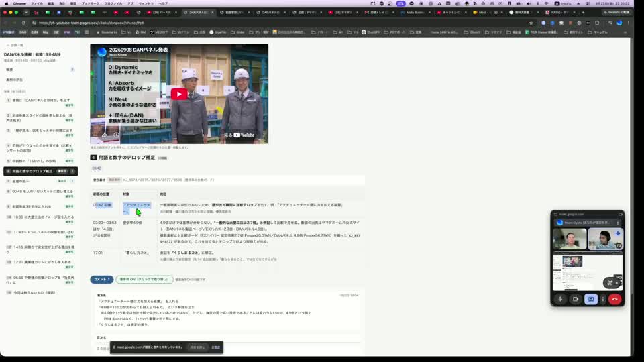644x362 pixels.
Task: Open the 概要 section in sidebar
Action: 40,70
